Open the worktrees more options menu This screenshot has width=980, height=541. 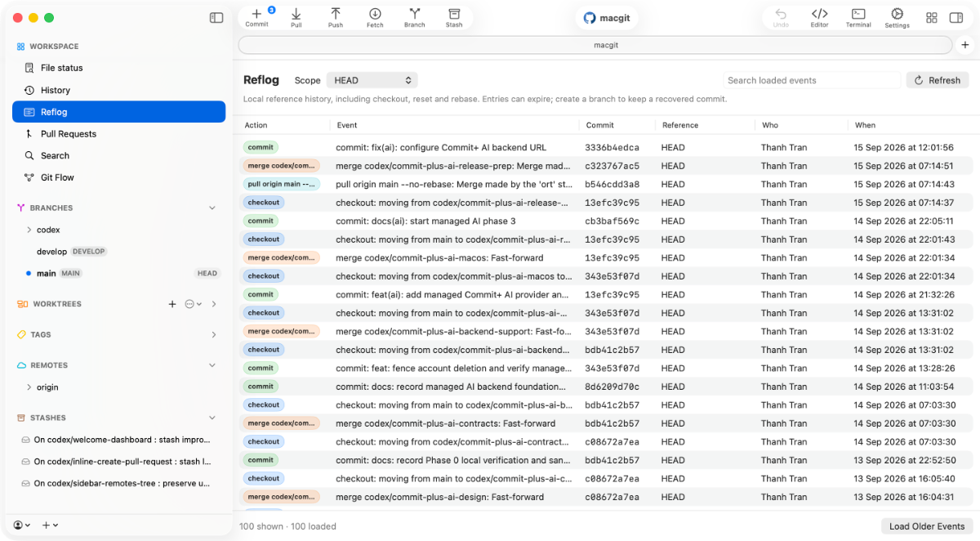(x=194, y=304)
